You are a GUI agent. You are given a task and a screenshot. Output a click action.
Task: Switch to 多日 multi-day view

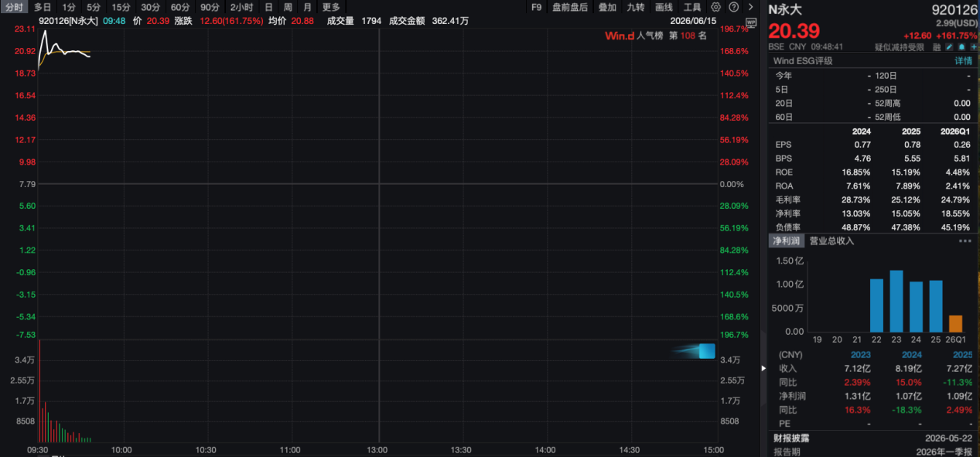coord(43,7)
